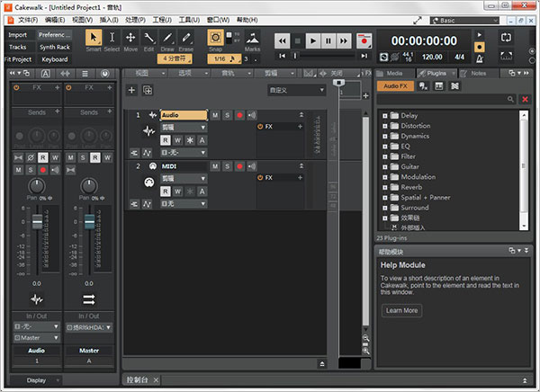
Task: Toggle loop mode icon
Action: pos(506,38)
